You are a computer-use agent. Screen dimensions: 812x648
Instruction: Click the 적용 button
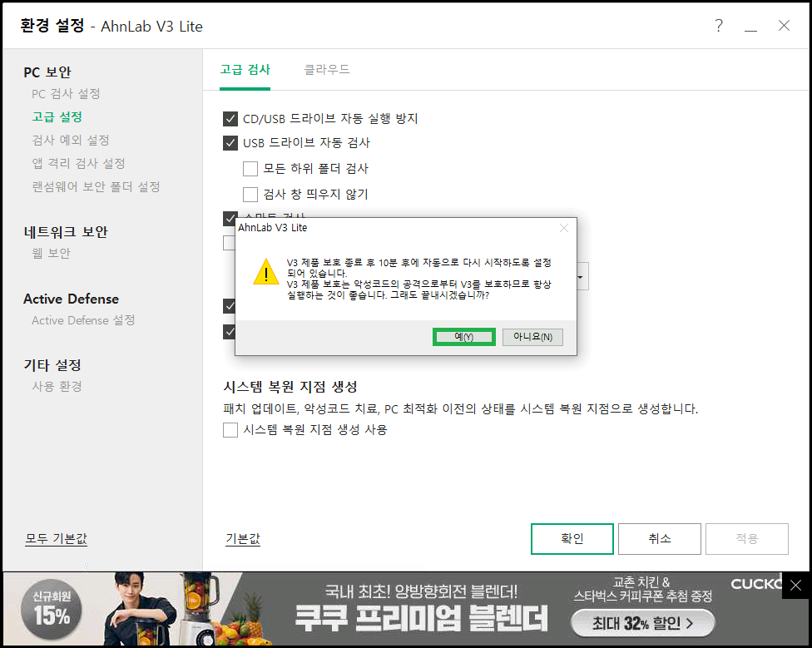tap(747, 539)
